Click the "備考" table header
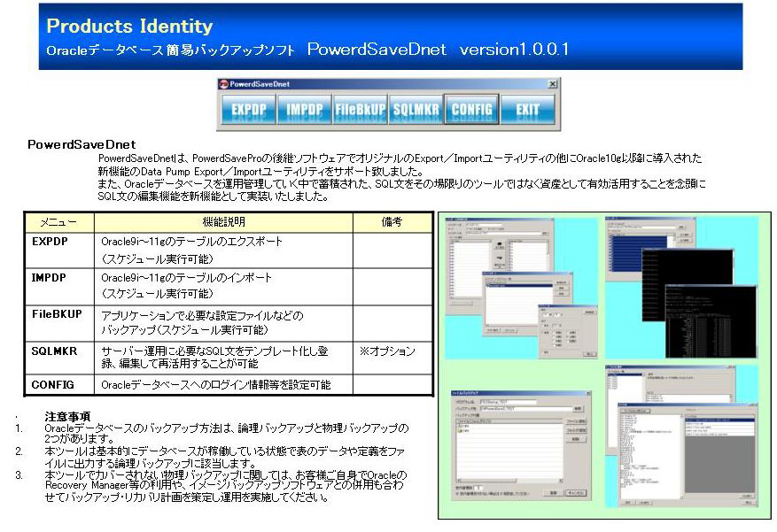This screenshot has width=777, height=532. (x=392, y=222)
